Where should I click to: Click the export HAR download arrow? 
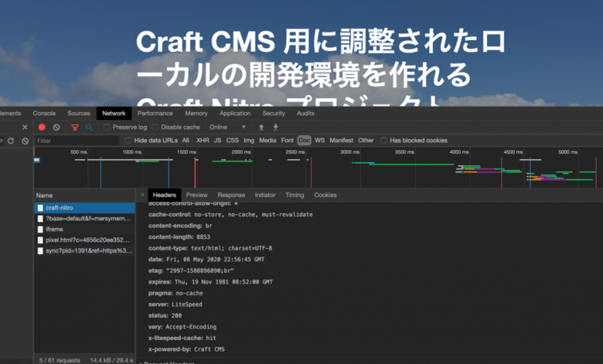(275, 127)
